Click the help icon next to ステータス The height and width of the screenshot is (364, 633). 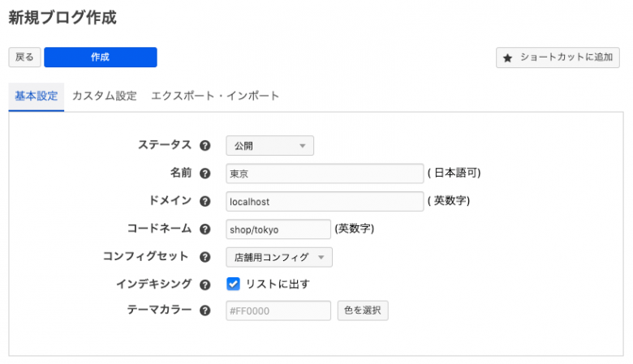click(x=205, y=146)
